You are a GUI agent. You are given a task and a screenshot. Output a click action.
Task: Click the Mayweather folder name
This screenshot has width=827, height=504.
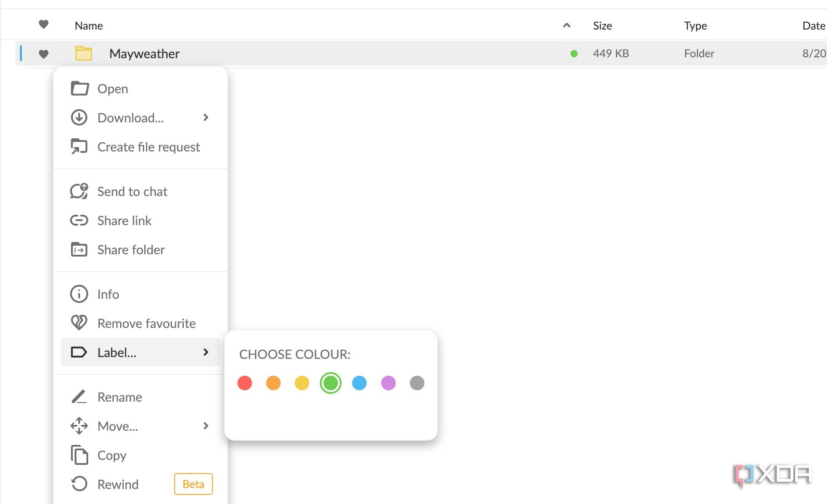tap(144, 54)
